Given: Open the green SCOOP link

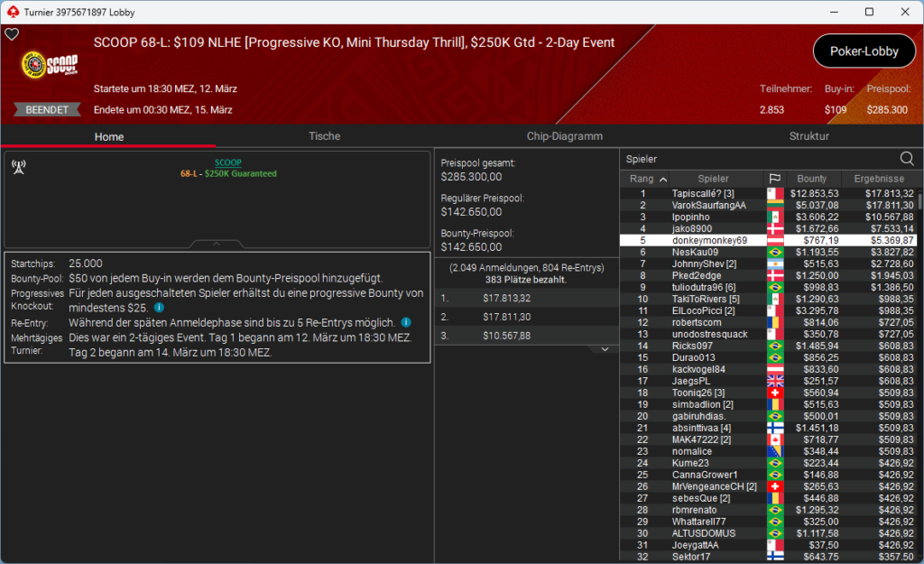Looking at the screenshot, I should tap(227, 162).
